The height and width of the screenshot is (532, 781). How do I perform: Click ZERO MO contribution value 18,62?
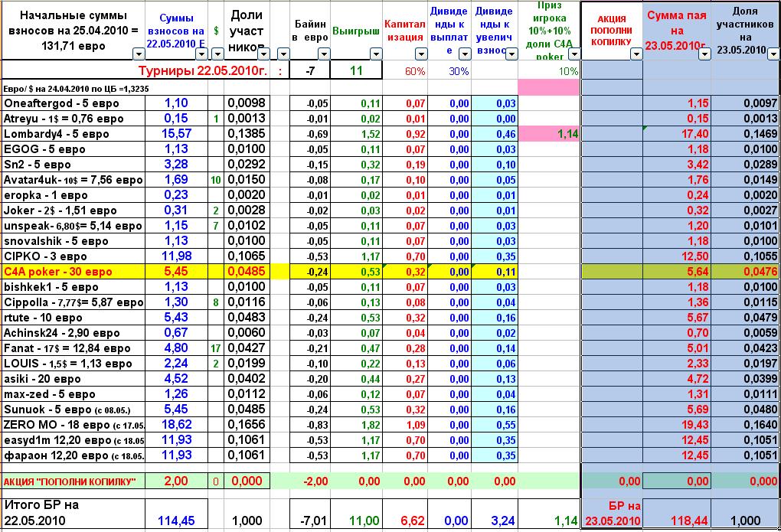coord(176,425)
